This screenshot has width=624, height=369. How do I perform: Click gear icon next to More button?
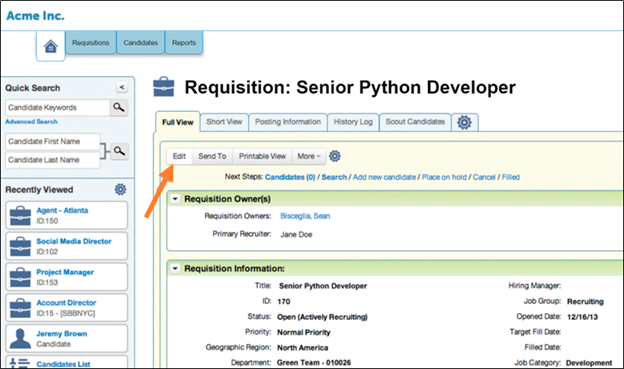tap(335, 156)
